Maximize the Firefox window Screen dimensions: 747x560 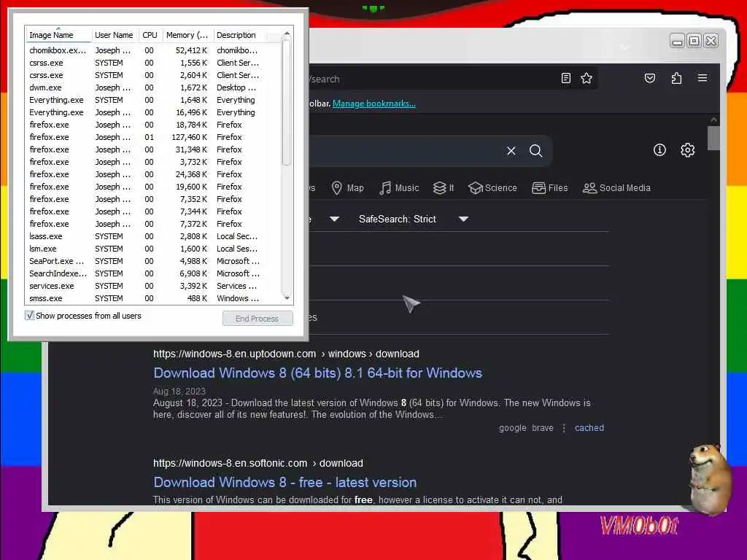point(694,41)
